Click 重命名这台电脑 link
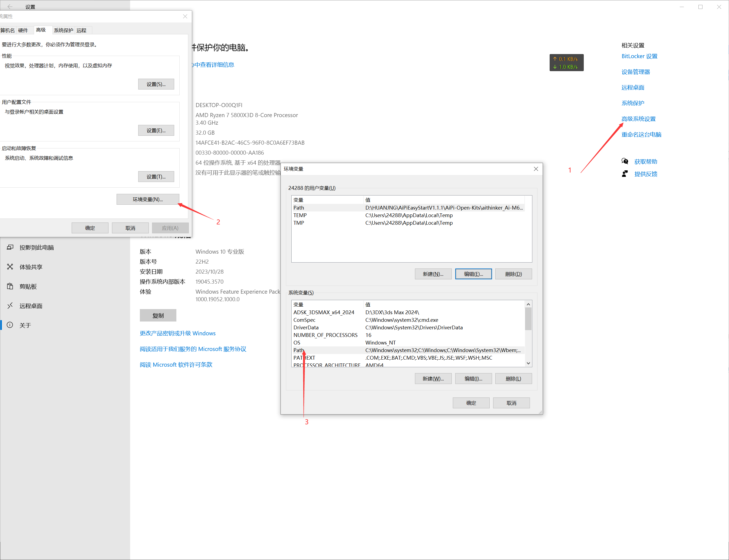729x560 pixels. pyautogui.click(x=642, y=135)
